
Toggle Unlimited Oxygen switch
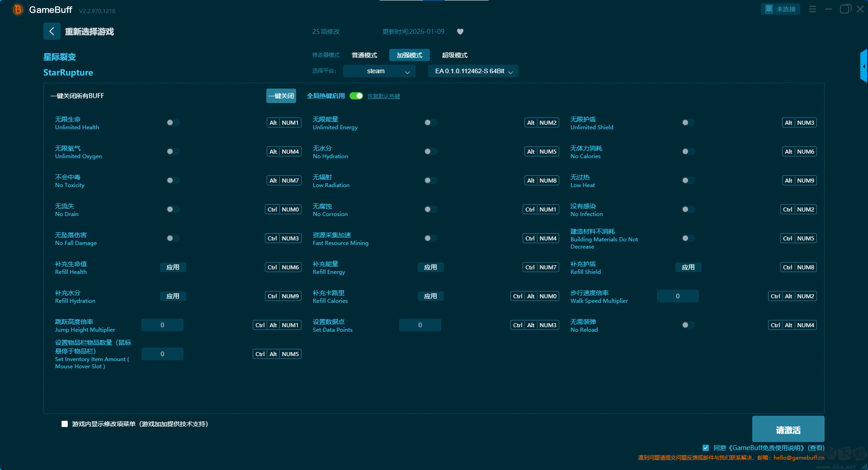tap(173, 151)
